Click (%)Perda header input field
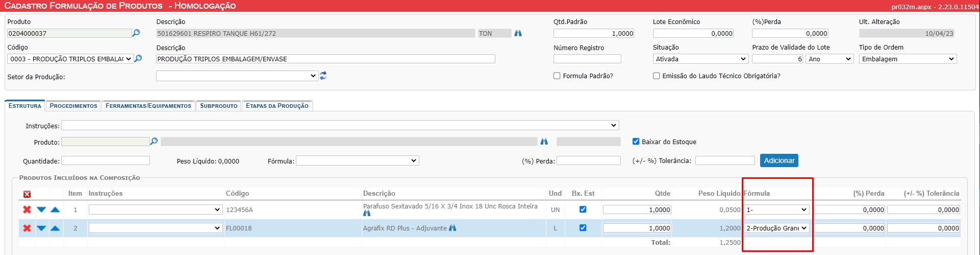The height and width of the screenshot is (255, 980). tap(790, 33)
